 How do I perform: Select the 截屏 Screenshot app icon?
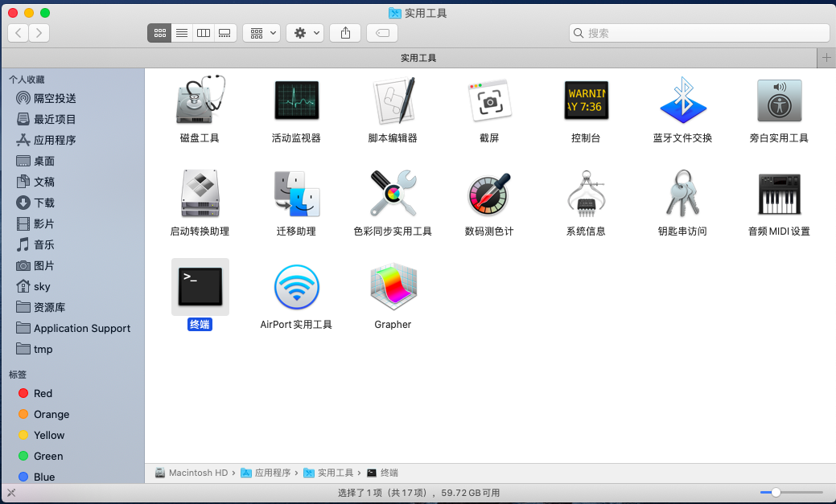pos(489,100)
